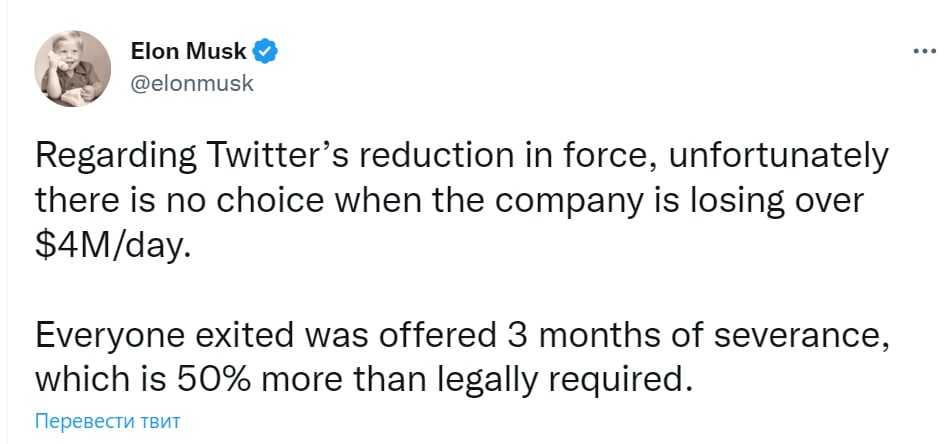Click the Перевести твит translate link
950x444 pixels.
108,421
